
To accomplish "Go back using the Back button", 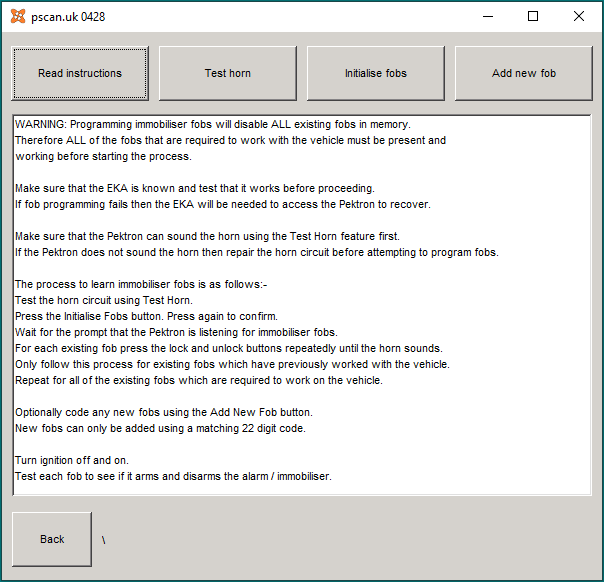I will click(x=52, y=539).
